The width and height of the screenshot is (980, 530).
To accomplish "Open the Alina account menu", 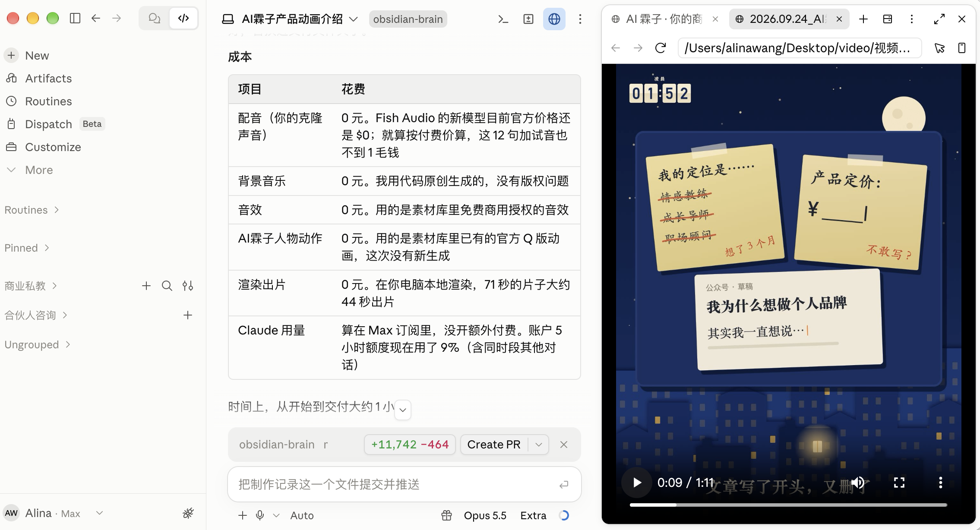I will 54,513.
